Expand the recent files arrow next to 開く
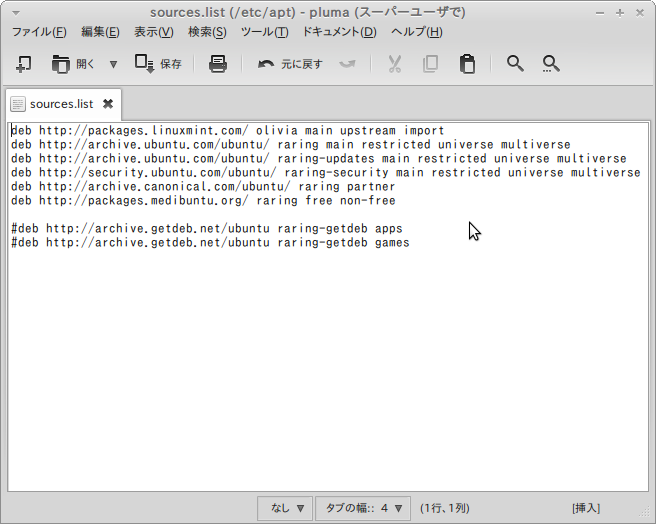 [x=113, y=64]
